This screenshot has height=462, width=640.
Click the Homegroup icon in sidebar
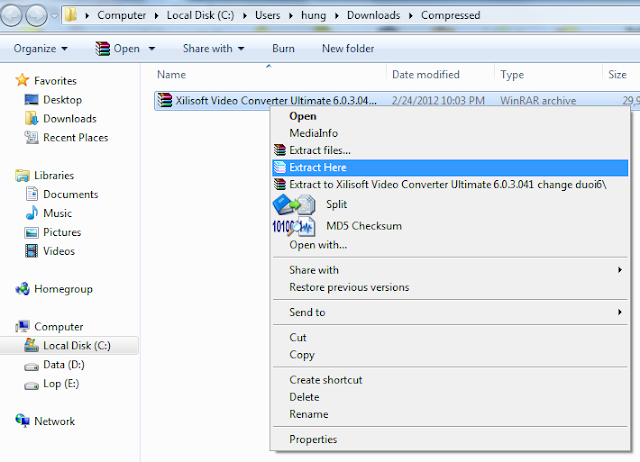pos(22,289)
